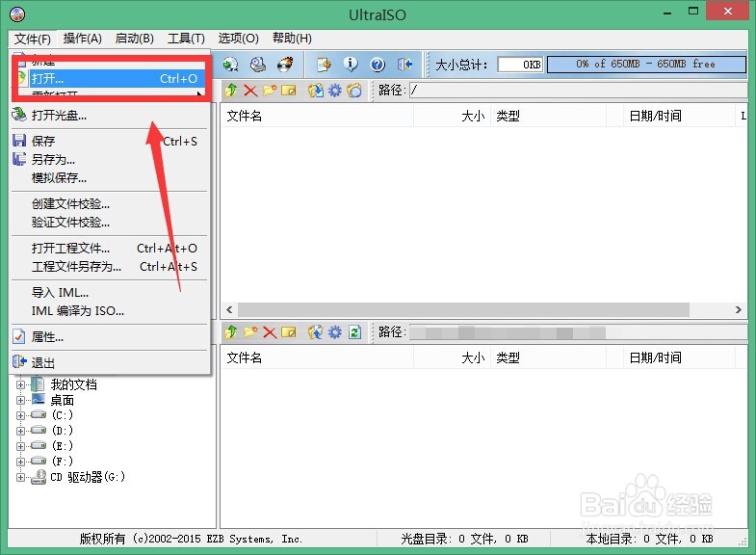
Task: Click the red X delete icon in local pane
Action: 270,331
